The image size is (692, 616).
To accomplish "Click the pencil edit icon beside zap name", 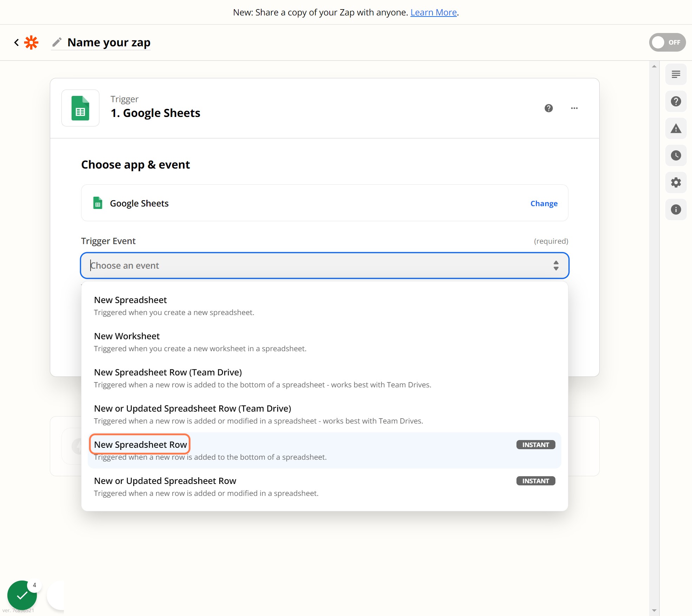I will 57,42.
